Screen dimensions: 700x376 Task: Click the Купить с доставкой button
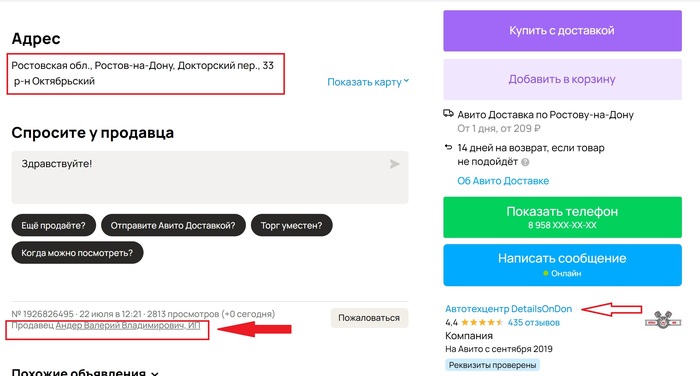(562, 30)
